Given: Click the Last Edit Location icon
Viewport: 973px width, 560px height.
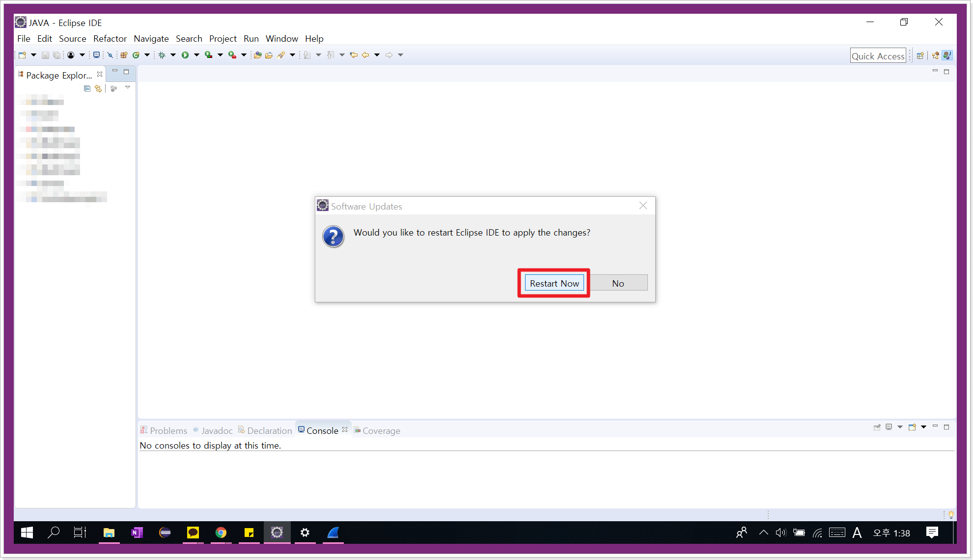Looking at the screenshot, I should 354,55.
